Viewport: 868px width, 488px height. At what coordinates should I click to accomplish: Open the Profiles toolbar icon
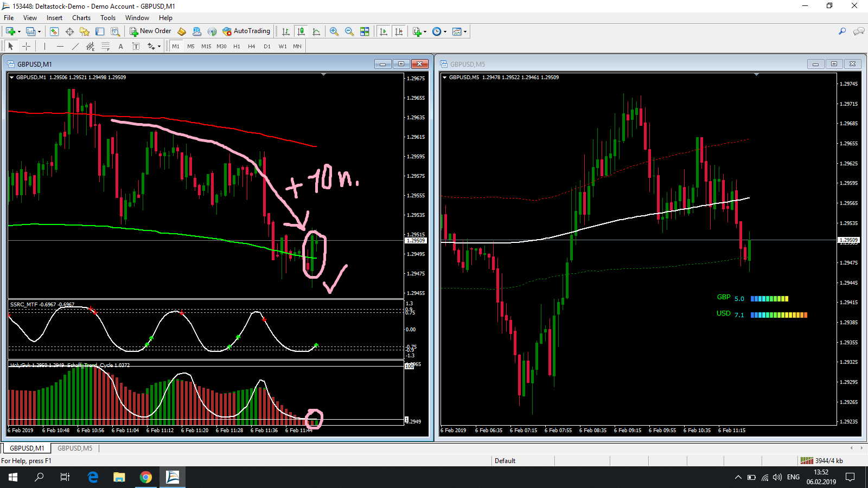[x=31, y=31]
